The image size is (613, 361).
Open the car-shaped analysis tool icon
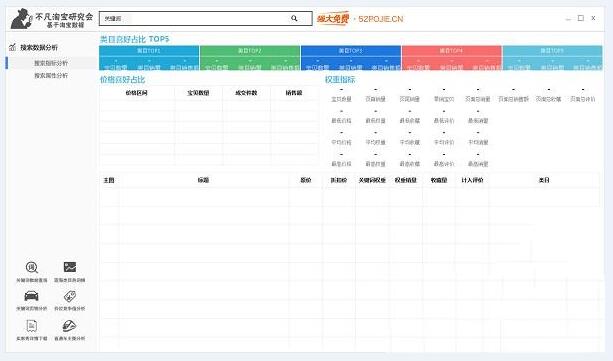(x=31, y=296)
